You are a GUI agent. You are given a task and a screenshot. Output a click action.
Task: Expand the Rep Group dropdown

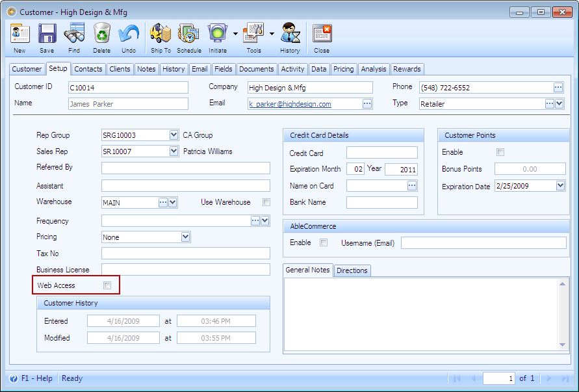(174, 135)
